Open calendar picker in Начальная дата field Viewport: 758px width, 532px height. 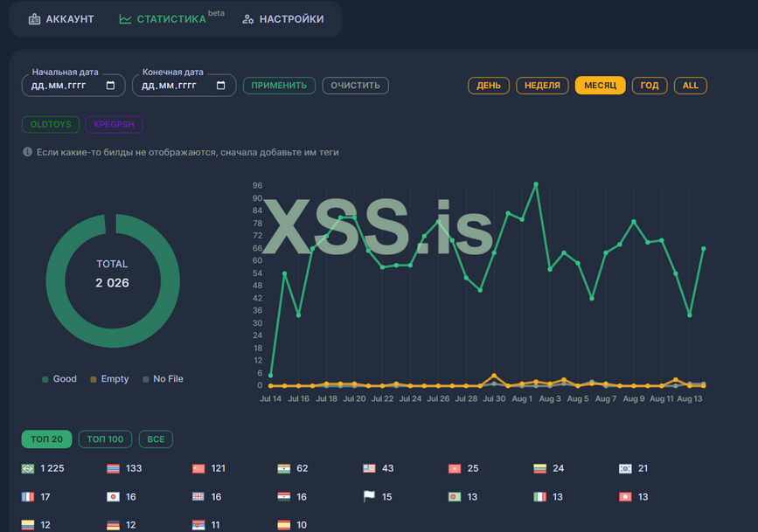coord(110,86)
